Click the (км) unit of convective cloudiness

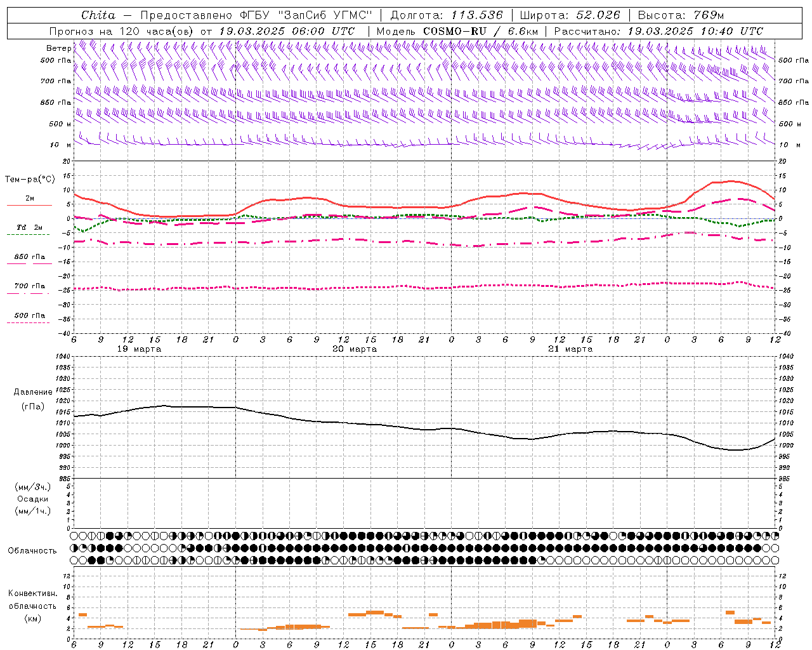[x=32, y=618]
